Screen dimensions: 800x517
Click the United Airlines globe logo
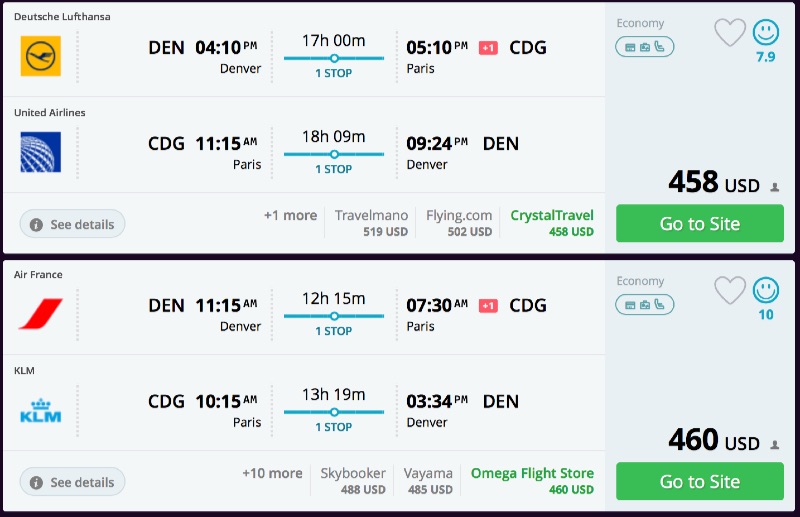tap(41, 152)
